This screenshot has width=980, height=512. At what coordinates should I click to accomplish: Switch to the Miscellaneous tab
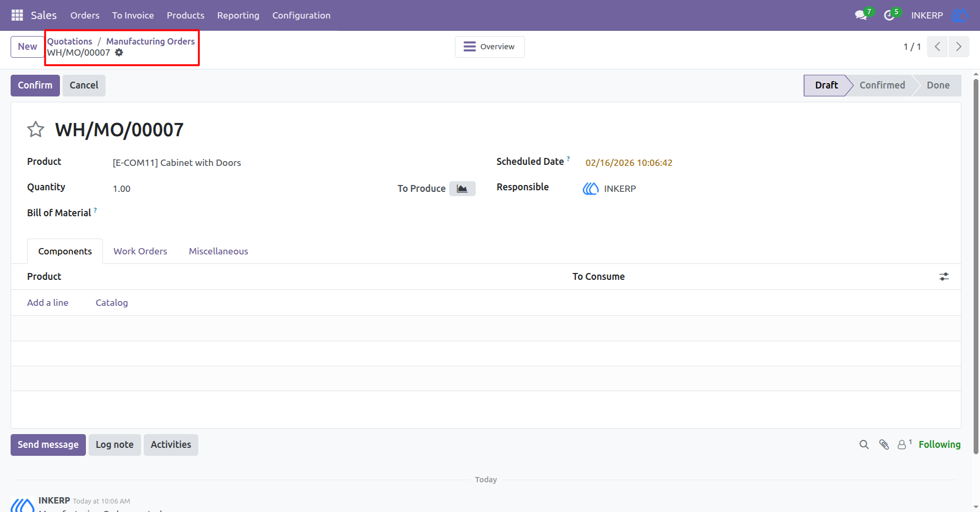pyautogui.click(x=218, y=251)
